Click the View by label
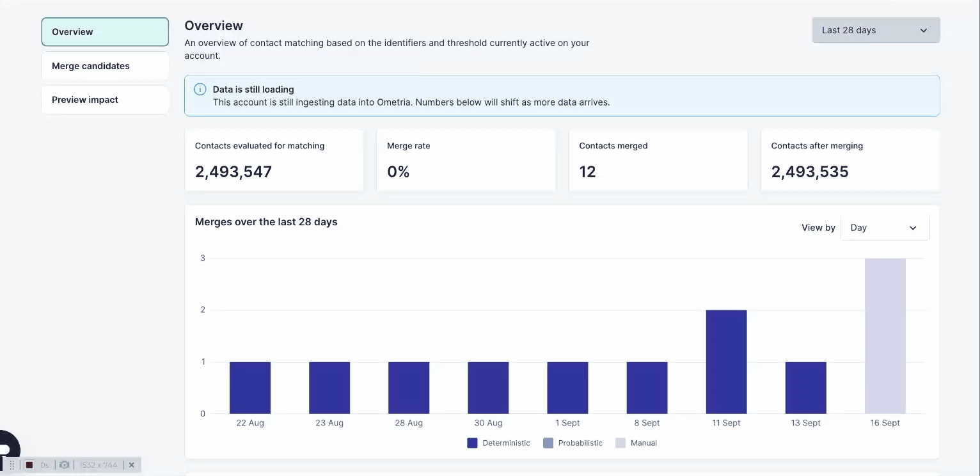Screen dimensions: 980x476 point(818,228)
